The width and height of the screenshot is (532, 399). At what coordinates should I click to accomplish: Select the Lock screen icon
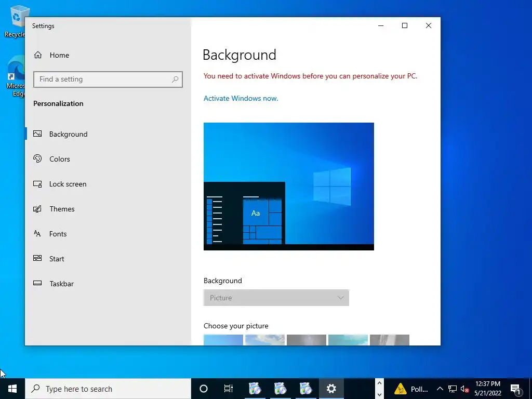click(37, 184)
